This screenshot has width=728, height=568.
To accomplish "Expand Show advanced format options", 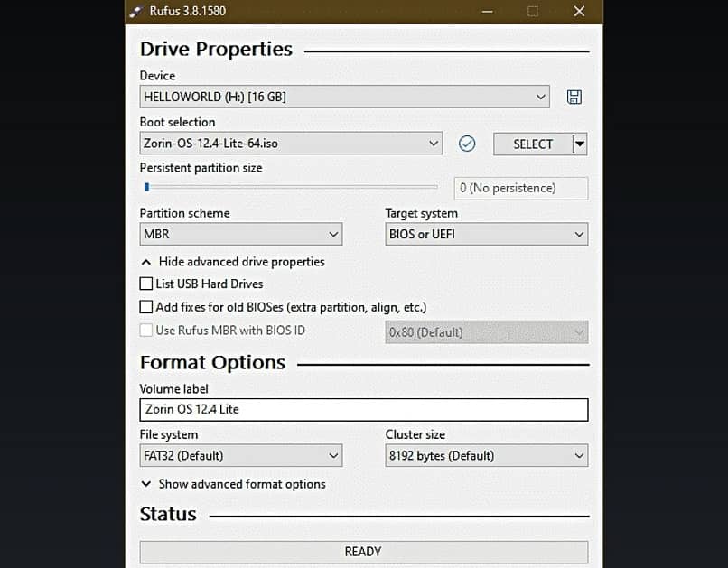I will tap(233, 484).
